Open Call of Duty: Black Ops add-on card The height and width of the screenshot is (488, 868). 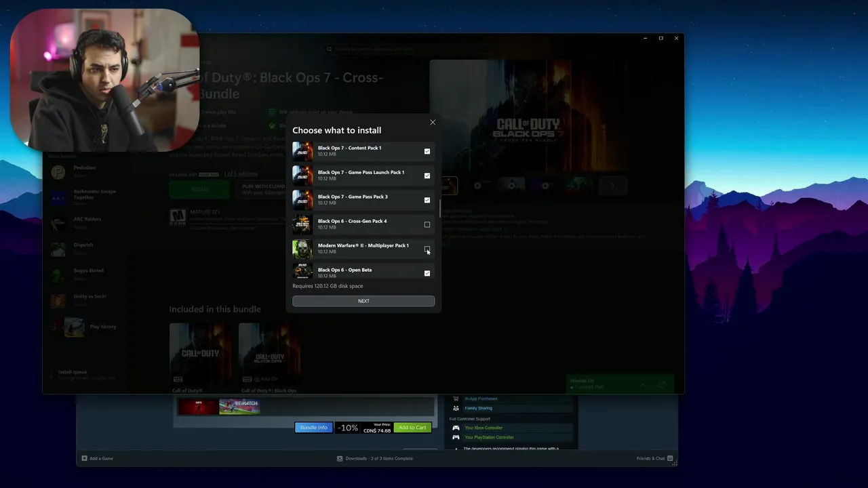coord(269,357)
